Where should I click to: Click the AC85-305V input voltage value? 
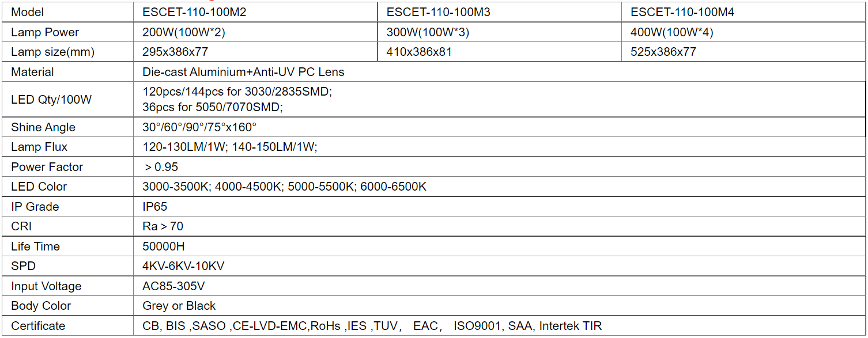click(x=173, y=286)
